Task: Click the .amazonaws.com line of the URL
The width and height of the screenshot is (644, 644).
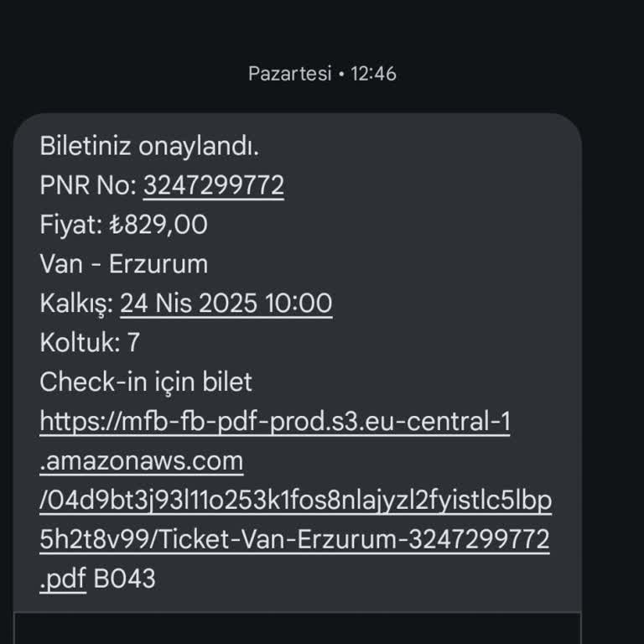Action: (x=142, y=461)
